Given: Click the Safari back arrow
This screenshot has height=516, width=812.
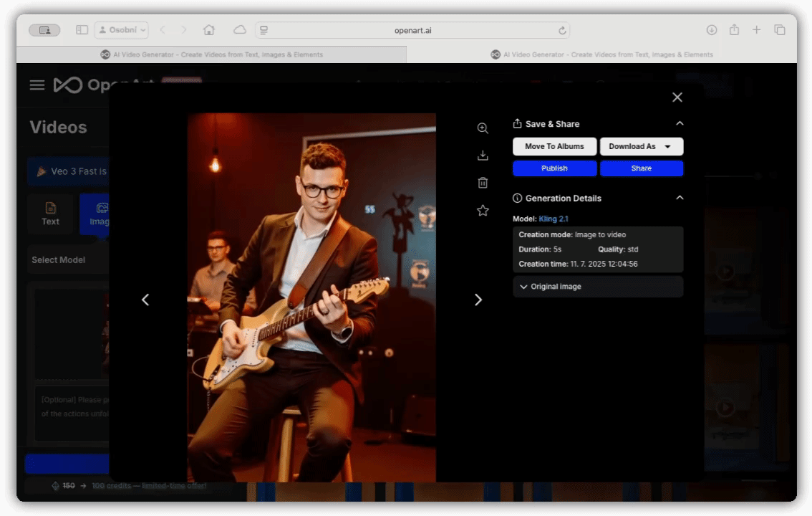Looking at the screenshot, I should point(163,30).
